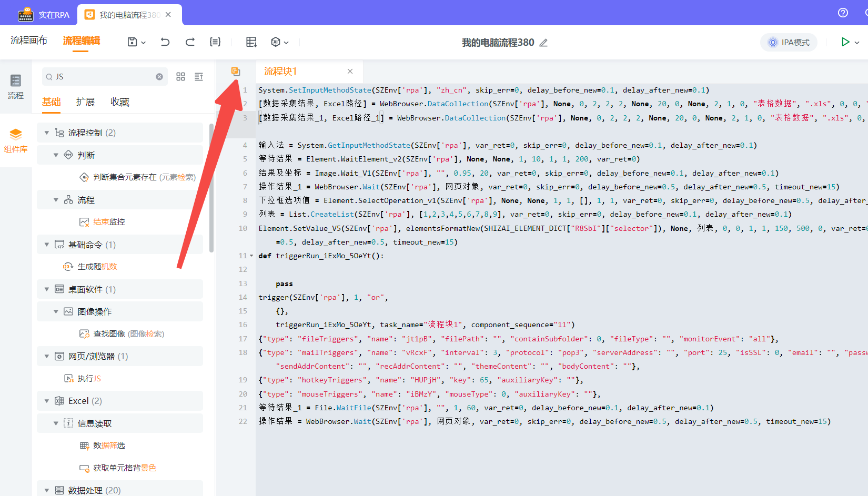Click the orange copy icon beside 流程块1 tab
Viewport: 868px width, 496px height.
tap(236, 72)
